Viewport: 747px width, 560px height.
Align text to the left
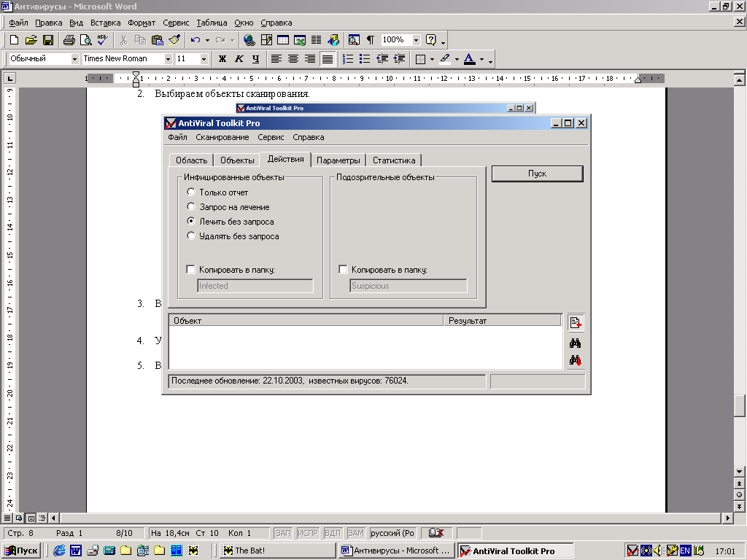(276, 58)
